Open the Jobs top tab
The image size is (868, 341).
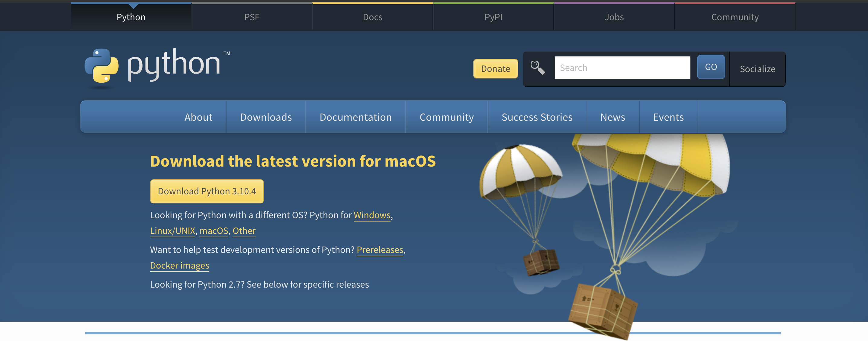tap(614, 17)
